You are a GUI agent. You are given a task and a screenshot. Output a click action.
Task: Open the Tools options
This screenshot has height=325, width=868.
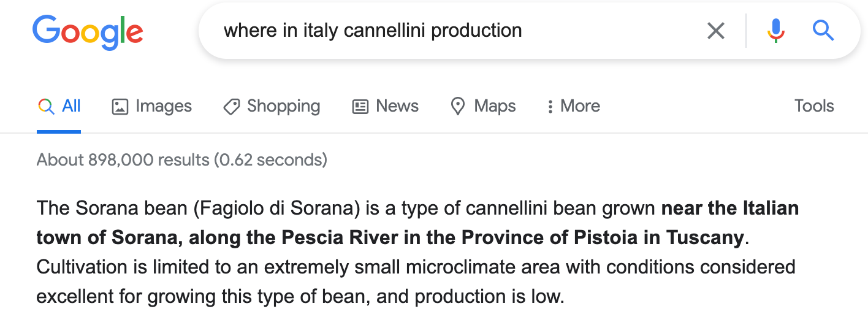click(x=814, y=106)
